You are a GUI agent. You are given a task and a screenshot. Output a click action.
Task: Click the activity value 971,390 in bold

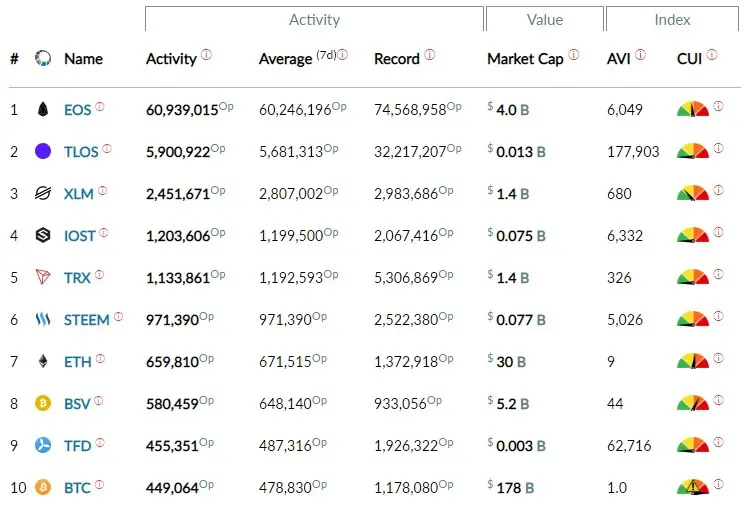pyautogui.click(x=172, y=320)
